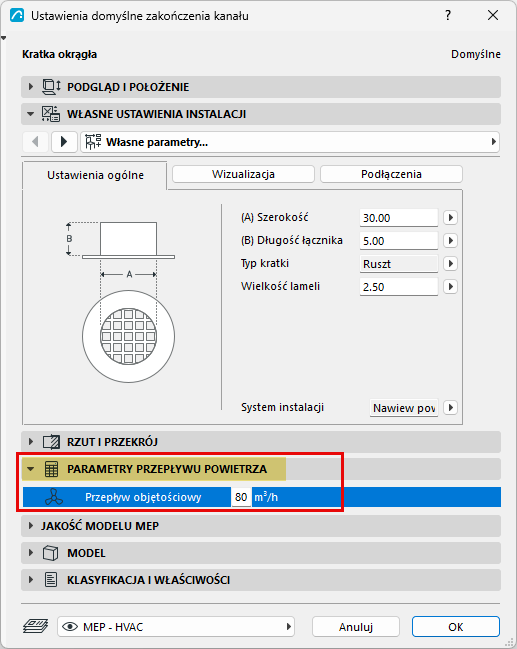
Task: Click the Długość łącznika field 5.00
Action: pos(399,241)
